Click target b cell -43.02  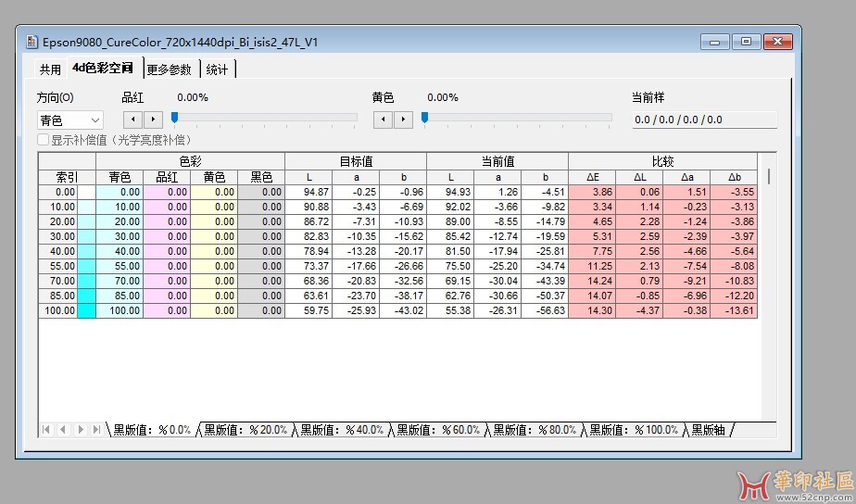403,310
